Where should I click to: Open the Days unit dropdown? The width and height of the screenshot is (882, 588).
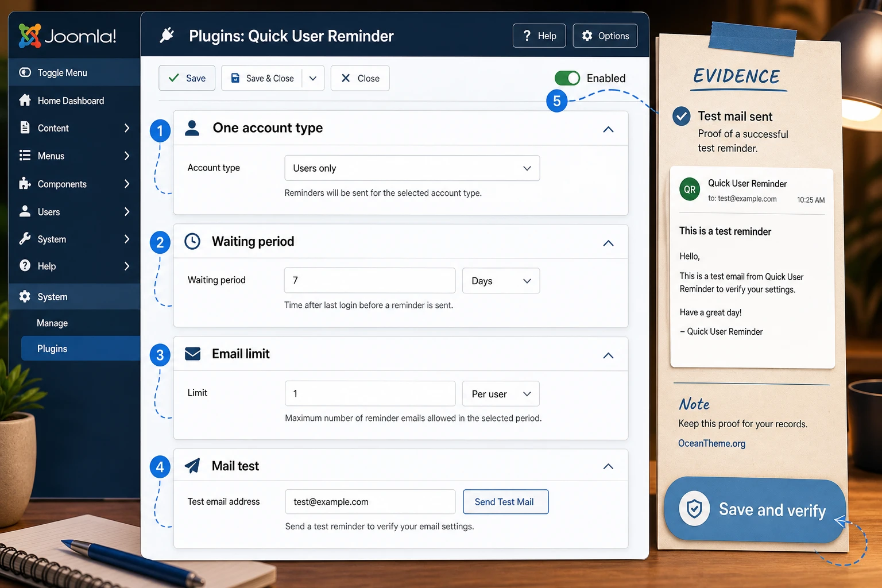tap(501, 281)
